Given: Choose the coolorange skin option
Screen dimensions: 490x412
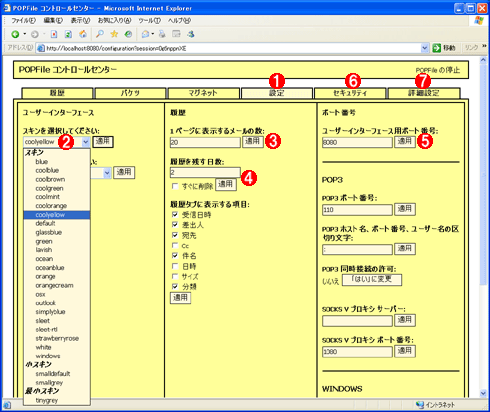Looking at the screenshot, I should (51, 206).
